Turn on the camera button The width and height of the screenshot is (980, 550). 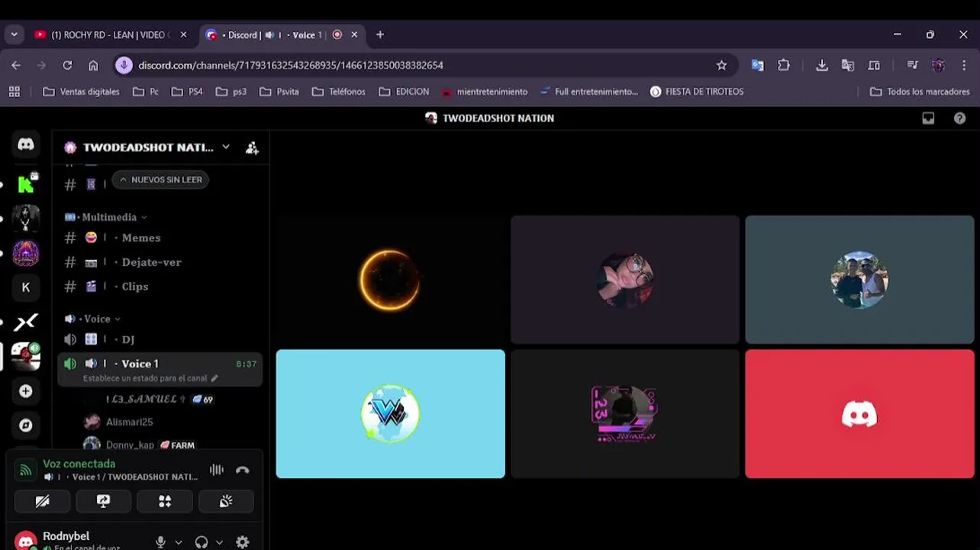(43, 501)
